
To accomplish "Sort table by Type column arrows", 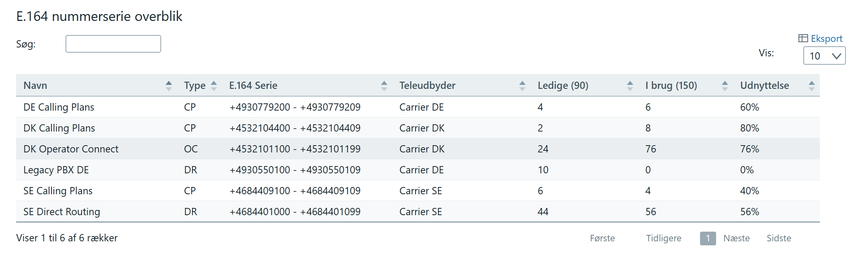I will point(214,86).
